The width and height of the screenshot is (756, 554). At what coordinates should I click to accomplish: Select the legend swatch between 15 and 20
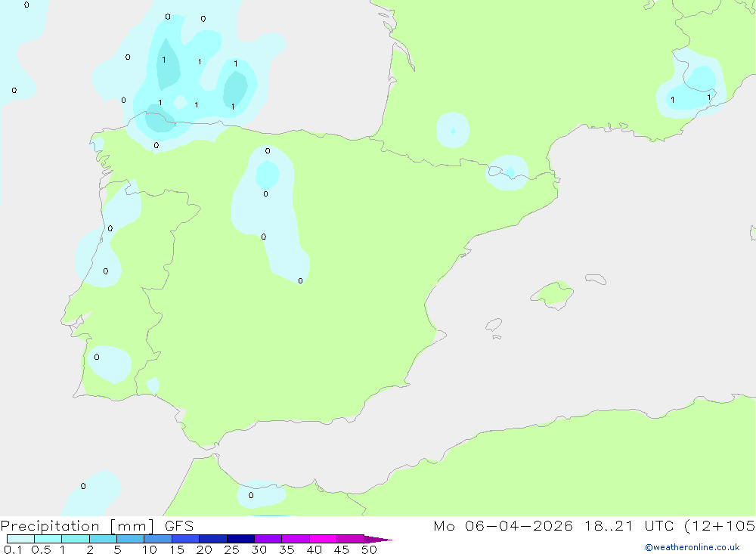(x=186, y=539)
